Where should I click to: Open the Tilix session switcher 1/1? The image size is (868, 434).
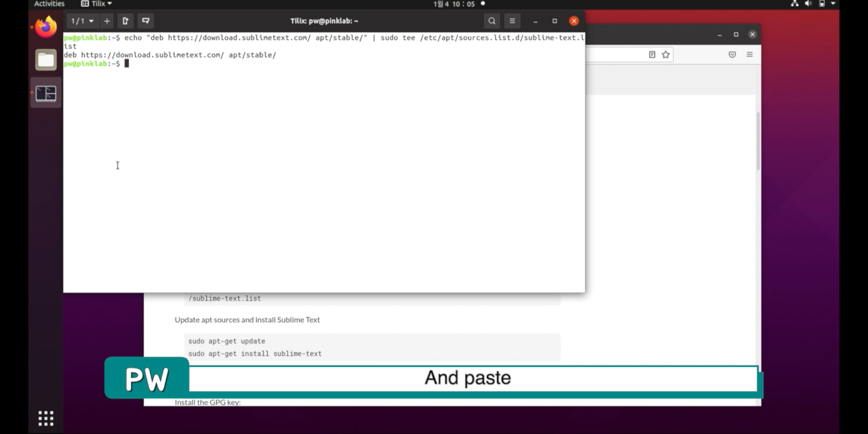point(83,21)
